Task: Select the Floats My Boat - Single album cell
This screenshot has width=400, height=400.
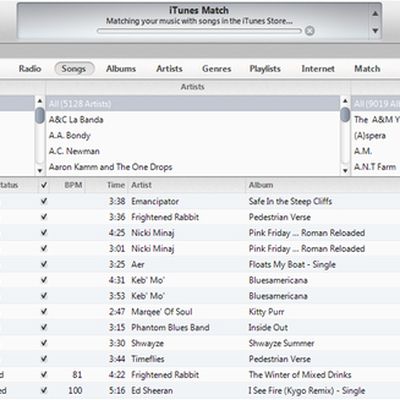Action: pyautogui.click(x=292, y=265)
